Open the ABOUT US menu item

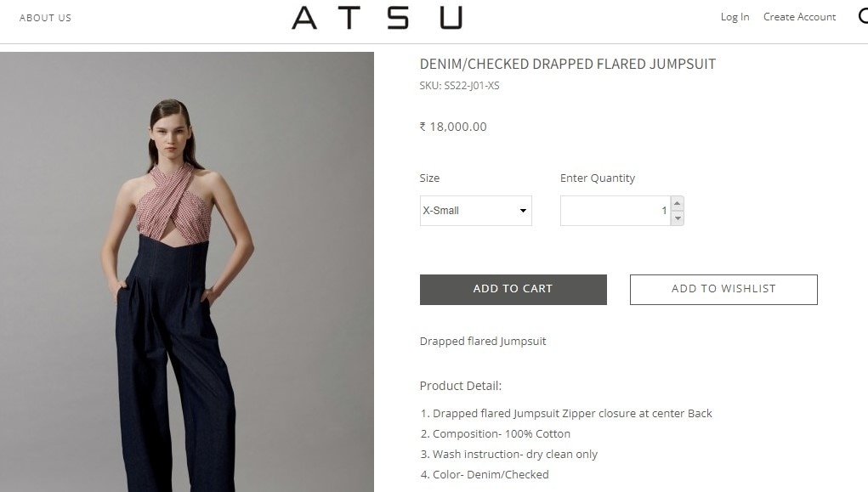(x=45, y=18)
